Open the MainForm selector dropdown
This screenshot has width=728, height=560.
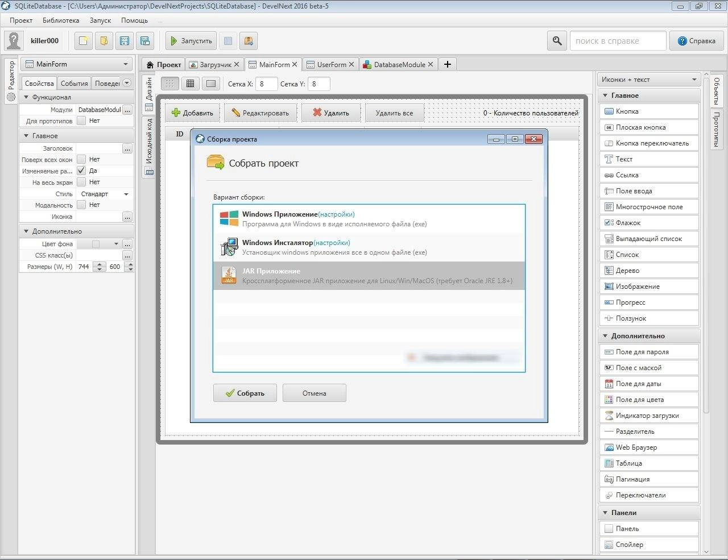point(77,64)
